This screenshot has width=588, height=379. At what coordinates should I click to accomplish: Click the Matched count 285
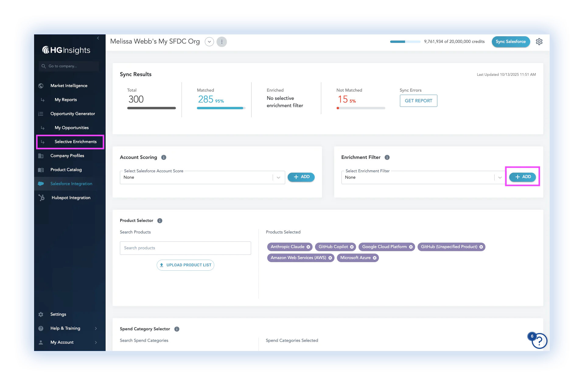pyautogui.click(x=206, y=99)
